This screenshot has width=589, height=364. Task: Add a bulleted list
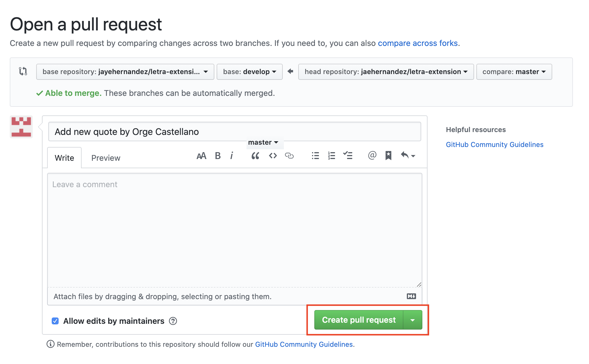pos(315,156)
